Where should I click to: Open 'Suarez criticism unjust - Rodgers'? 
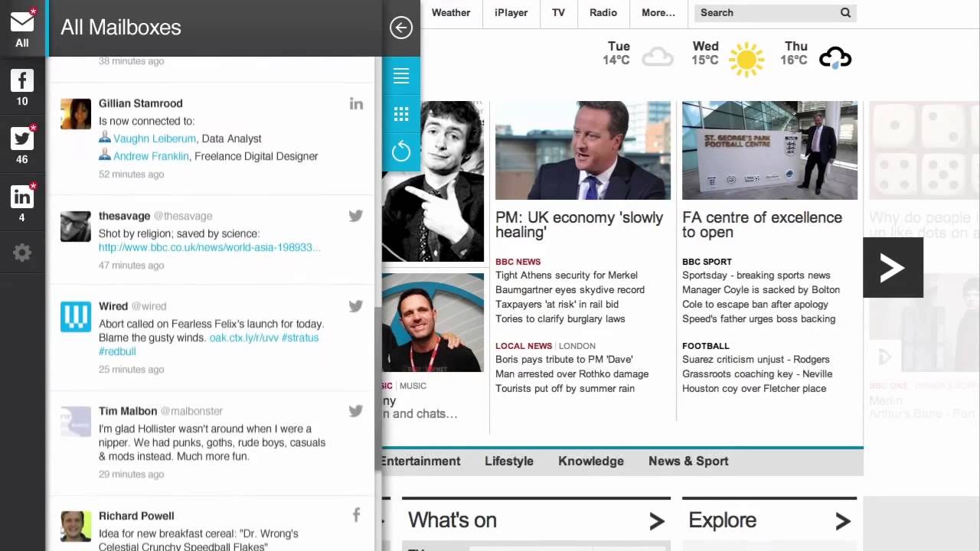point(756,360)
